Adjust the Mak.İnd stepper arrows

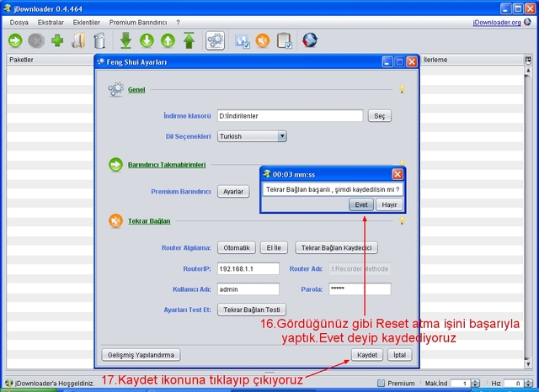coord(475,383)
